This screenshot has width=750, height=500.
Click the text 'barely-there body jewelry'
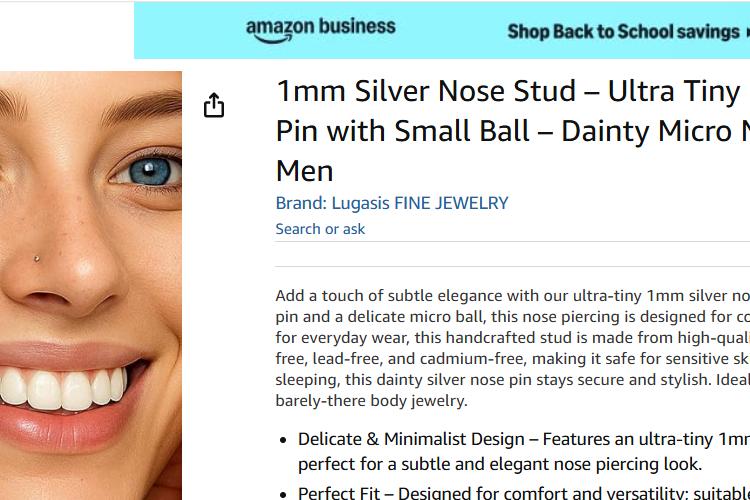[x=369, y=400]
